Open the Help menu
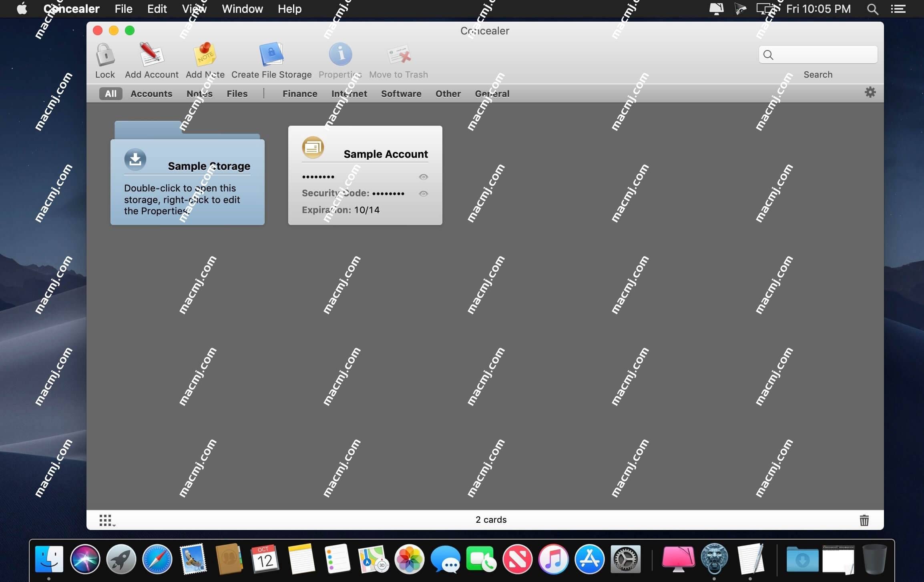This screenshot has height=582, width=924. click(289, 9)
